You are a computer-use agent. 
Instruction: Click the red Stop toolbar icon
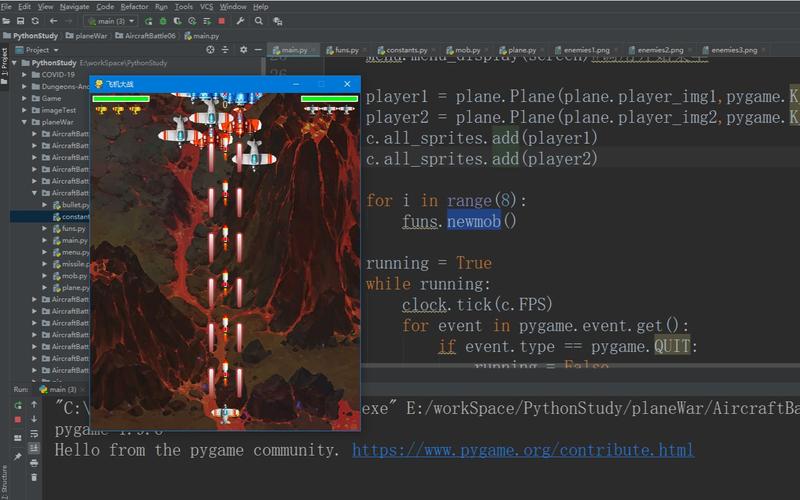[221, 21]
